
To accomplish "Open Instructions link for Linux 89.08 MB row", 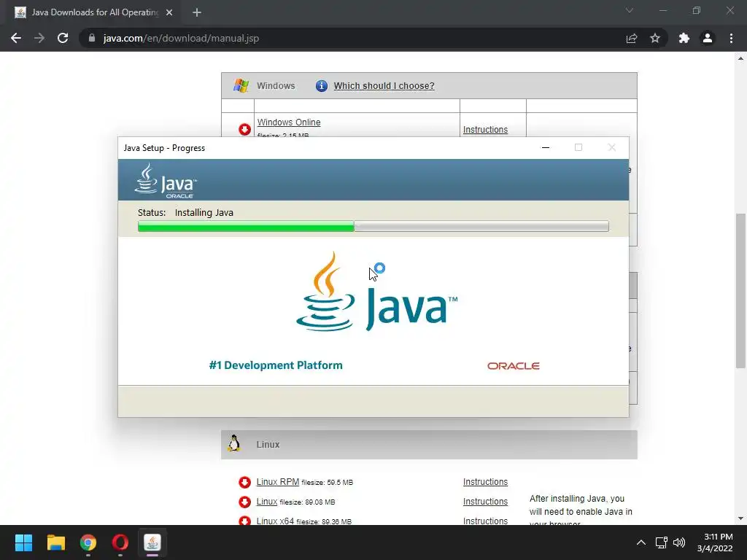I will (x=485, y=502).
